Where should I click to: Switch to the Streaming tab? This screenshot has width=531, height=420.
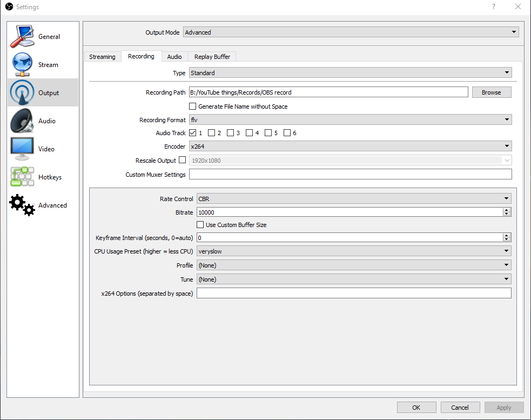tap(102, 57)
